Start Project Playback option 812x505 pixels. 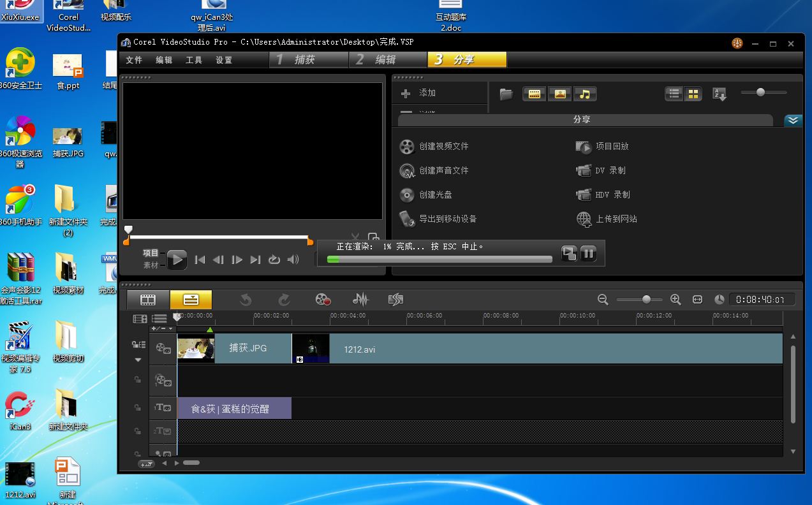coord(602,146)
